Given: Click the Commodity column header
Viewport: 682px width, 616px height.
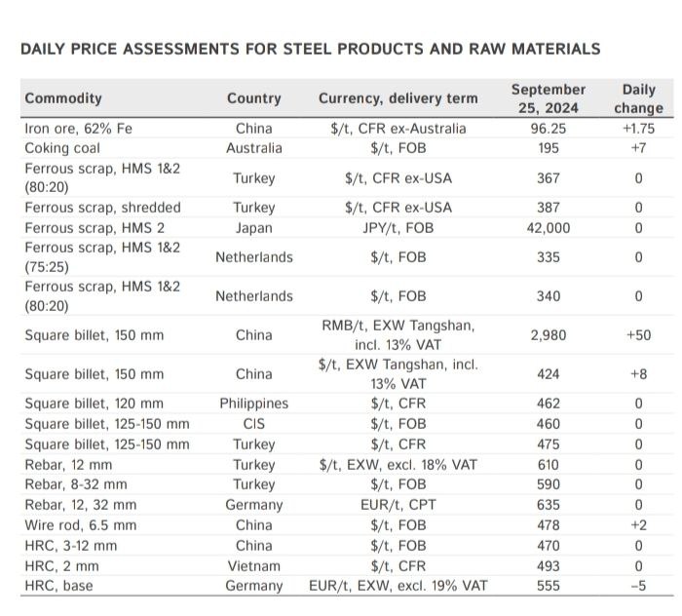Looking at the screenshot, I should pos(63,98).
